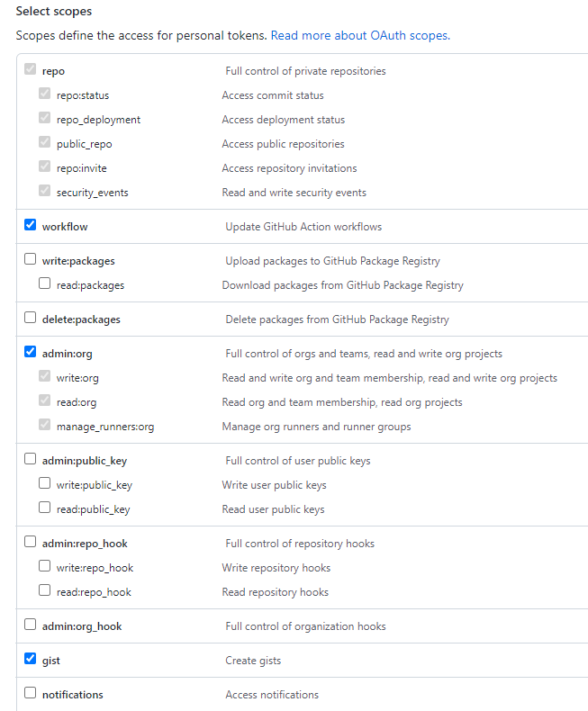Screen dimensions: 588x711
Task: Check the admin:public_key scope checkbox
Action: (x=30, y=458)
